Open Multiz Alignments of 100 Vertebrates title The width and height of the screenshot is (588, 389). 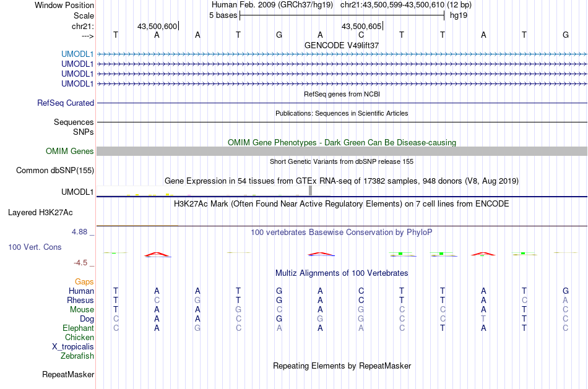point(342,273)
